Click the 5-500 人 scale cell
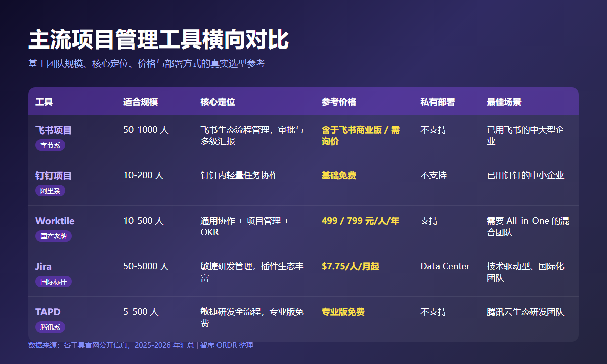Screen dimensions: 607x364 tap(141, 312)
